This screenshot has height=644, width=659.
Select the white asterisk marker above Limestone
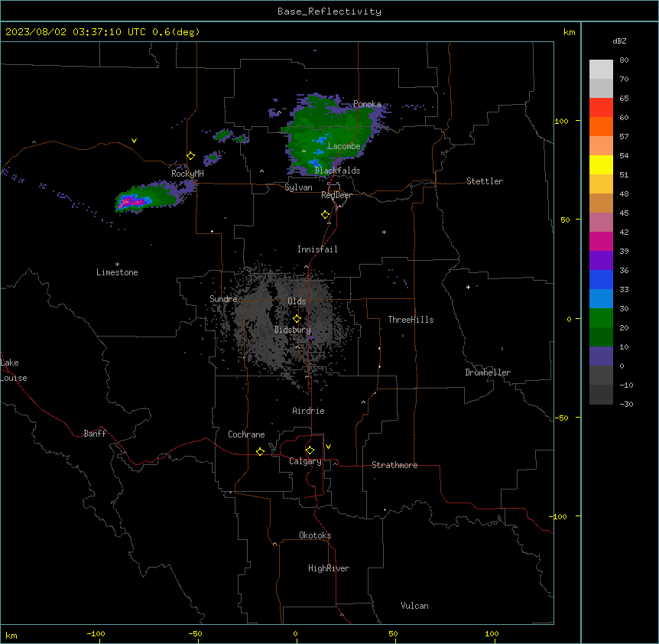click(x=117, y=265)
